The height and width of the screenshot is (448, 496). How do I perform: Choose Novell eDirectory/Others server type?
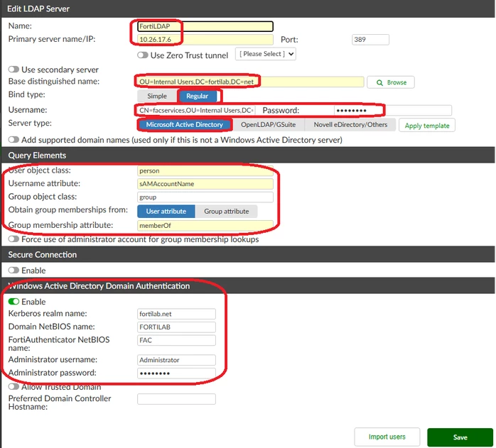click(350, 124)
